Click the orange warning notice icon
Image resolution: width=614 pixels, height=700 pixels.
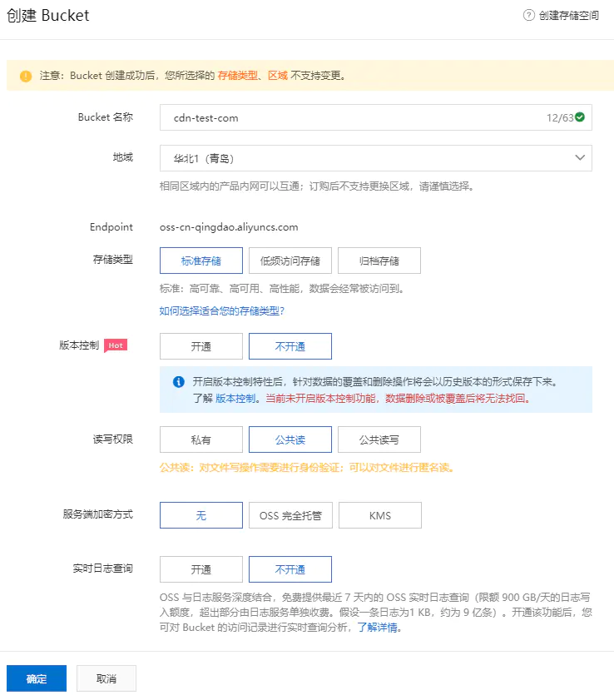click(26, 76)
